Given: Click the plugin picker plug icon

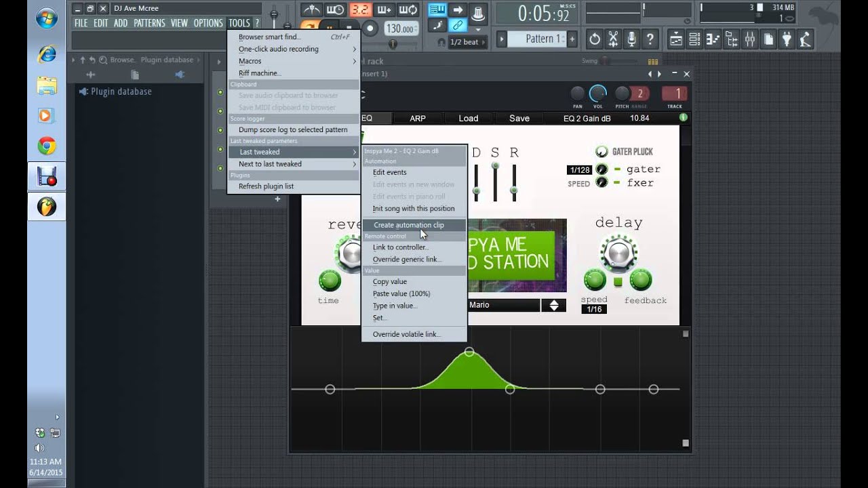Looking at the screenshot, I should click(787, 39).
